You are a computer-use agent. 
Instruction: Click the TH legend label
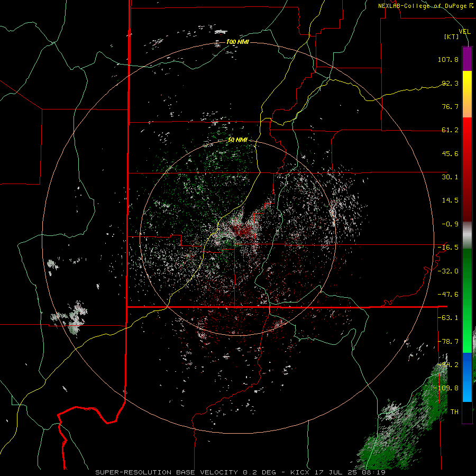coord(454,412)
